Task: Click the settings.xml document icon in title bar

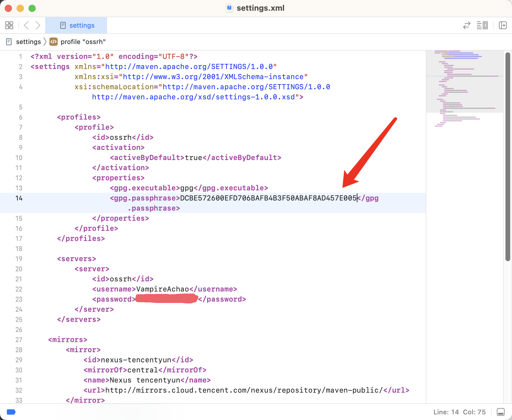Action: click(229, 8)
